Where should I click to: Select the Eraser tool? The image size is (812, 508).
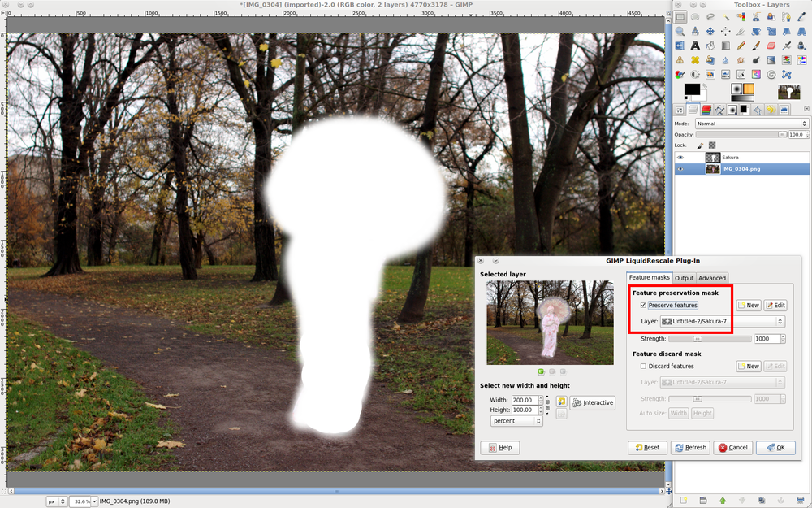tap(771, 46)
